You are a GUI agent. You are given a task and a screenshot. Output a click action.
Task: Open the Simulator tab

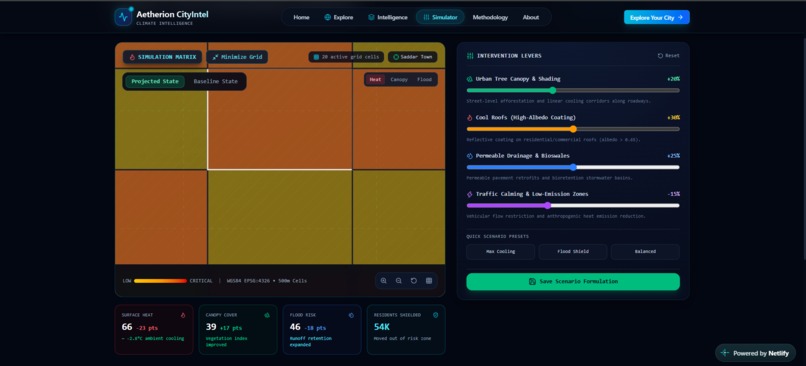(x=440, y=17)
